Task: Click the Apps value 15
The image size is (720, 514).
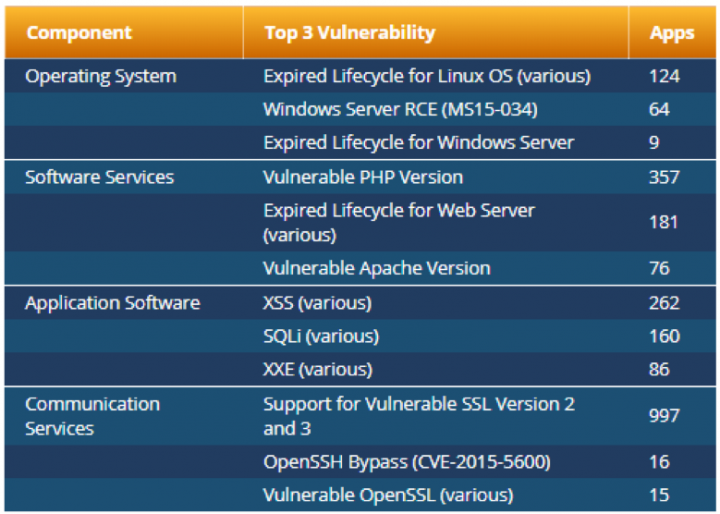Action: click(659, 495)
